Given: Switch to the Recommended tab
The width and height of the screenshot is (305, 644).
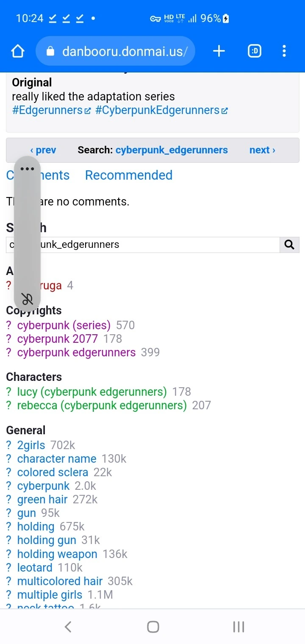Looking at the screenshot, I should tap(129, 175).
